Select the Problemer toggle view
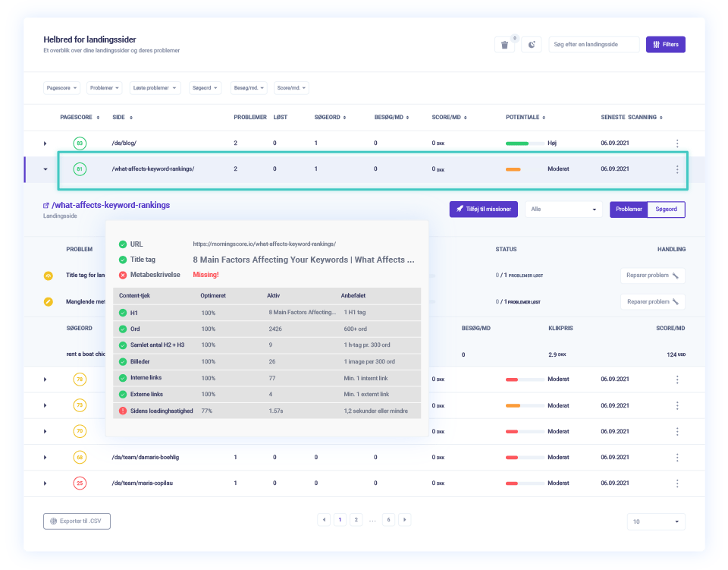This screenshot has width=728, height=570. tap(629, 209)
